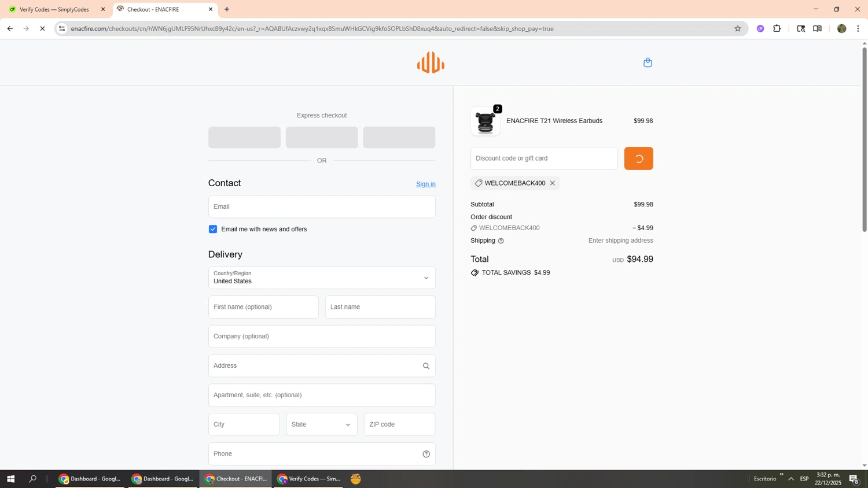
Task: Click the purple extension icon in toolbar
Action: pyautogui.click(x=760, y=28)
